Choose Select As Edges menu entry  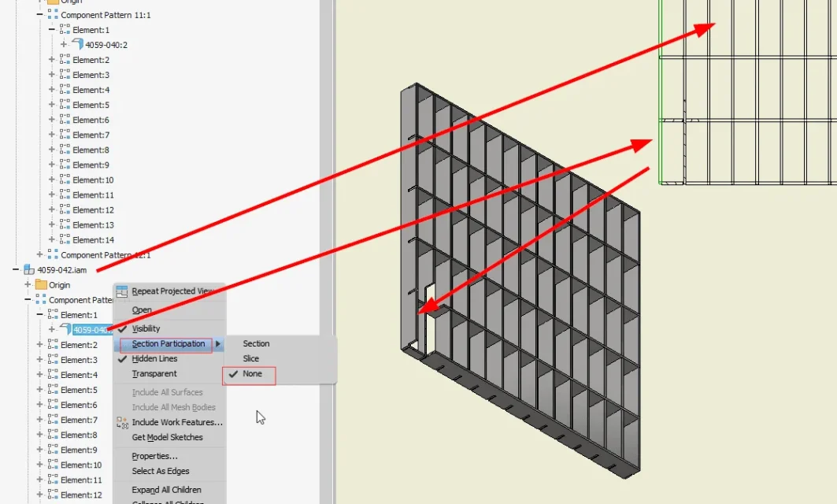(x=160, y=471)
